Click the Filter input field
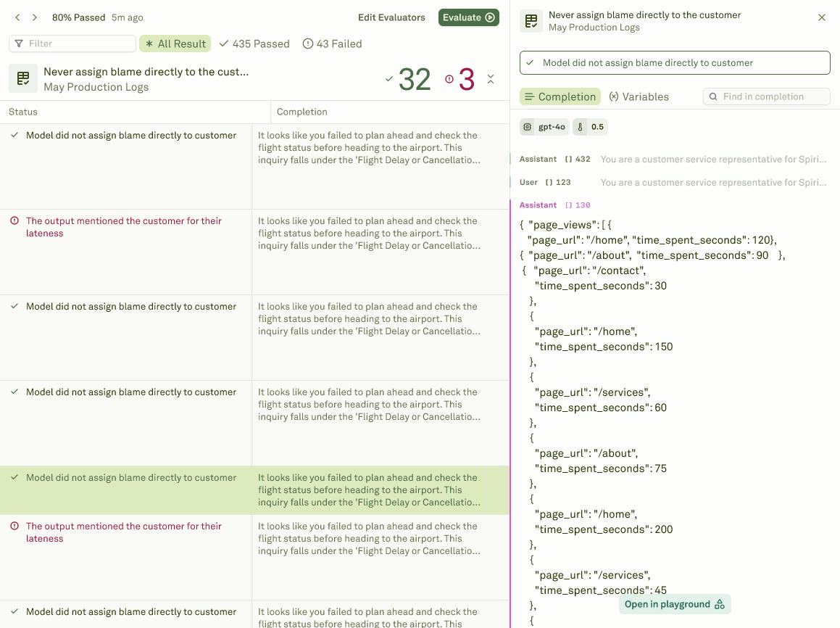840x628 pixels. point(72,44)
